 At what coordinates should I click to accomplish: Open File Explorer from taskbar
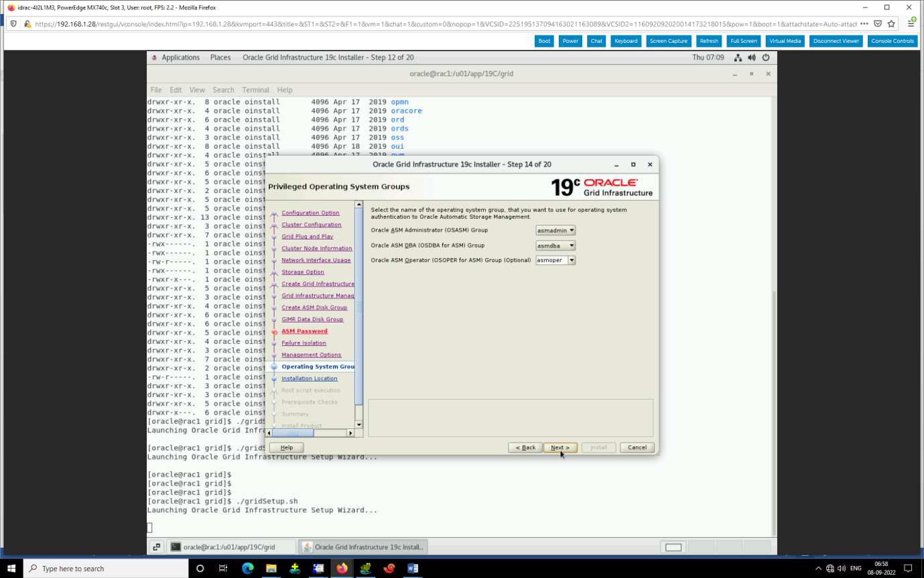pyautogui.click(x=271, y=569)
